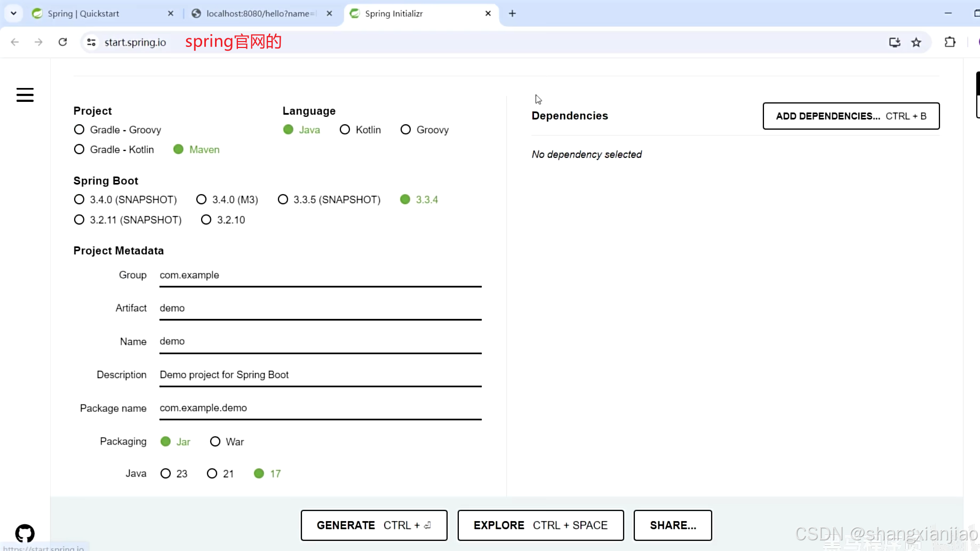Select Spring Boot 3.4.0 (M3)

(227, 199)
